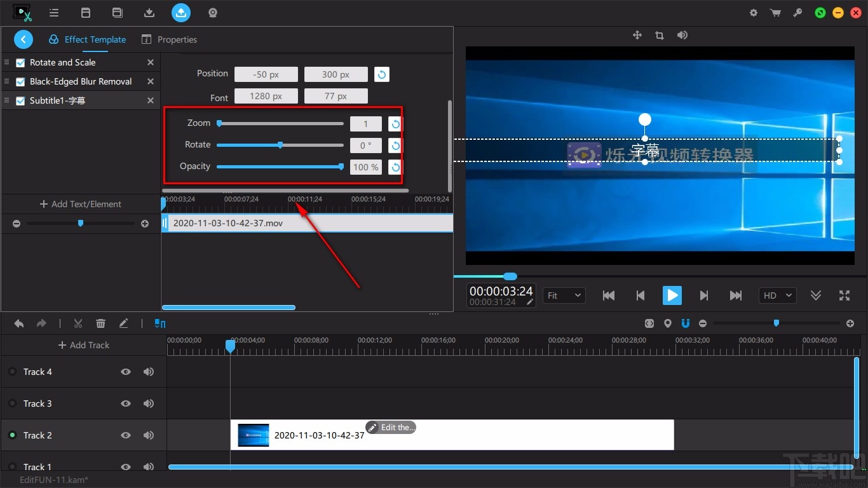868x488 pixels.
Task: Click the scissors cut tool
Action: point(78,323)
